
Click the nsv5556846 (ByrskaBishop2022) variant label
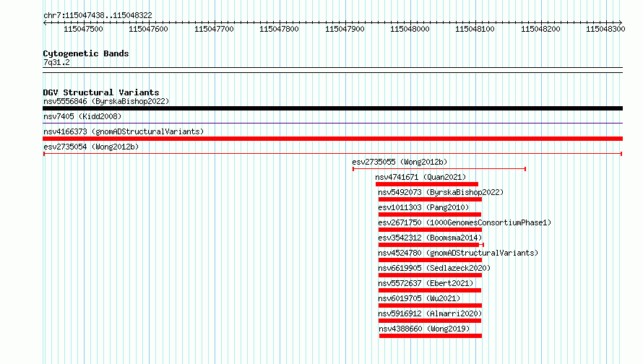coord(106,101)
